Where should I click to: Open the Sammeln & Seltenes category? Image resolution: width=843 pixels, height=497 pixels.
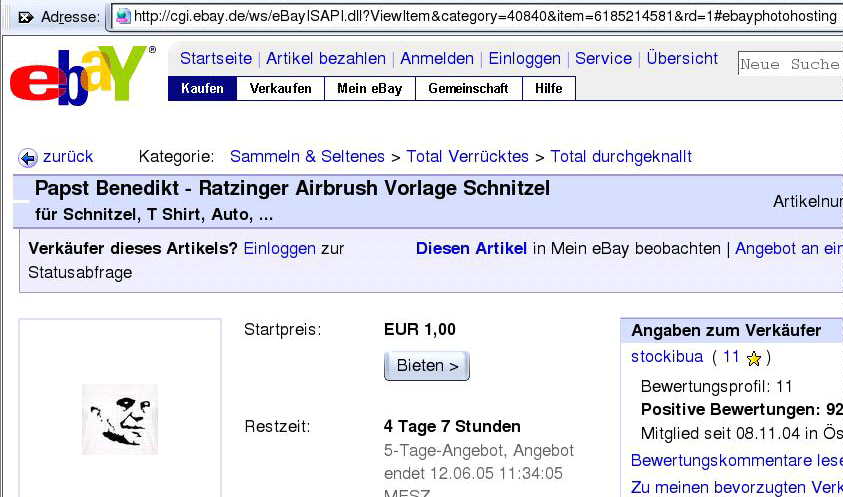click(x=307, y=157)
